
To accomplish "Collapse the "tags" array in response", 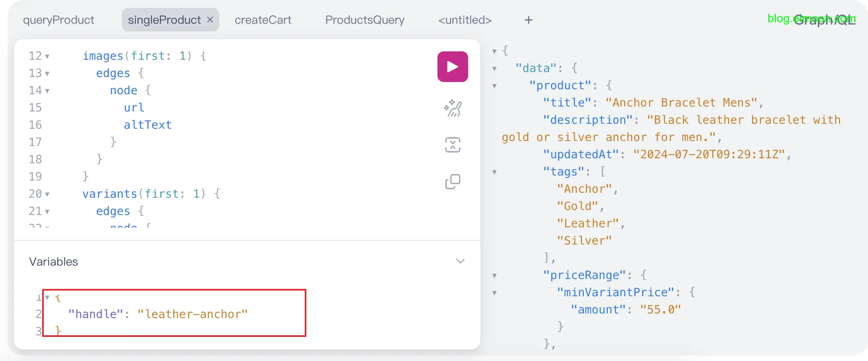I will 495,172.
